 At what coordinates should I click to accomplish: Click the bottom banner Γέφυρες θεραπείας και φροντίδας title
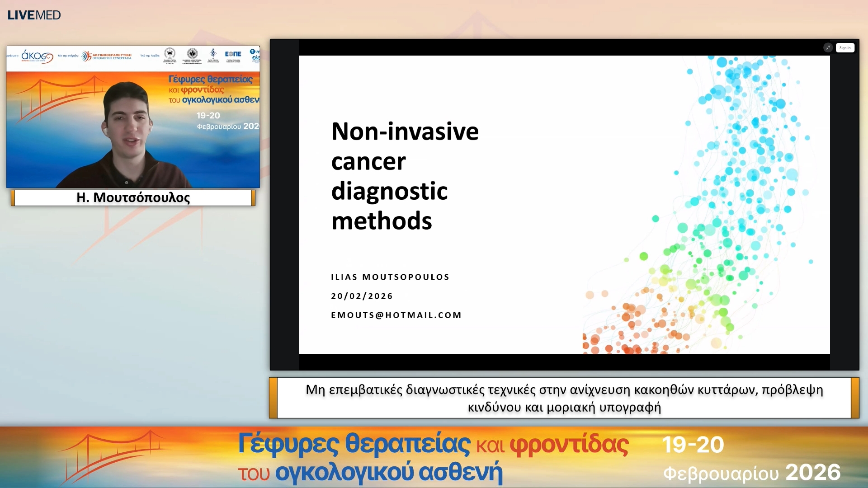click(433, 458)
